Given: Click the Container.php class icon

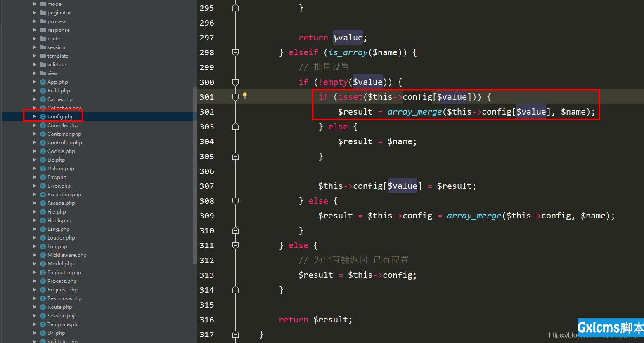Looking at the screenshot, I should [43, 134].
